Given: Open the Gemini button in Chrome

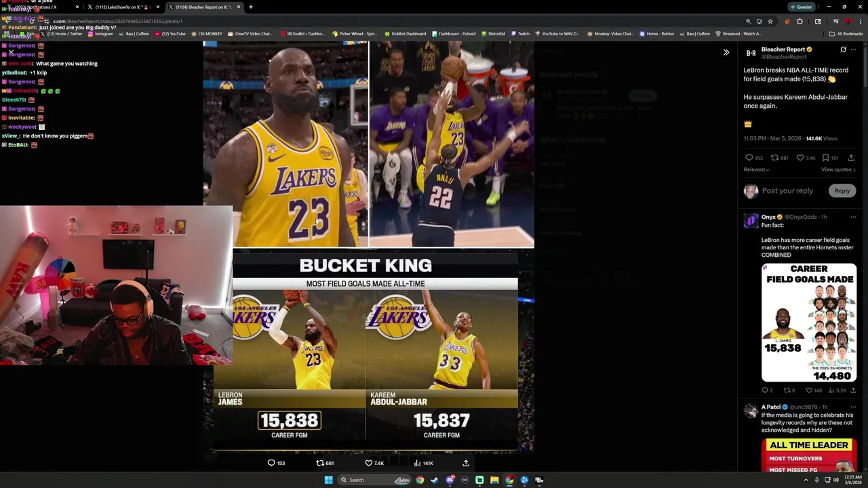Looking at the screenshot, I should click(x=801, y=7).
